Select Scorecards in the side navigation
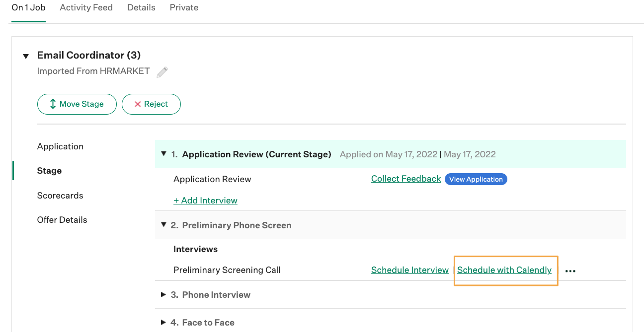Screen dimensions: 644x332 [60, 196]
